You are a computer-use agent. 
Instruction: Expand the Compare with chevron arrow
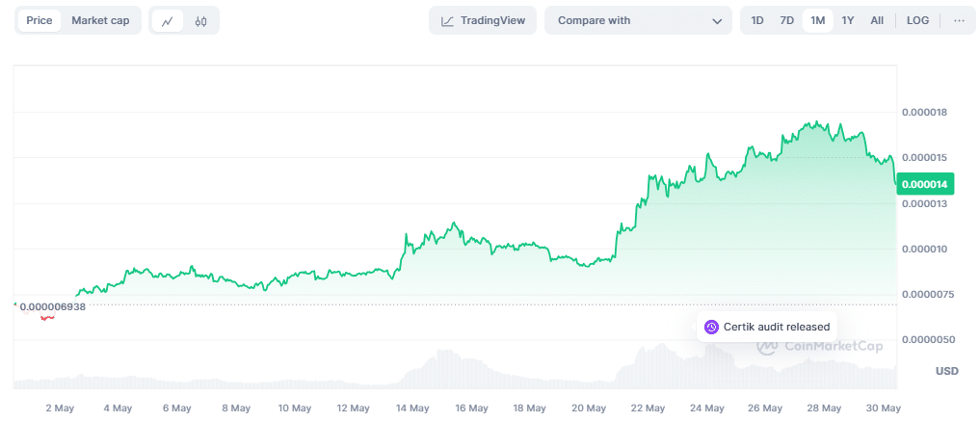(717, 21)
